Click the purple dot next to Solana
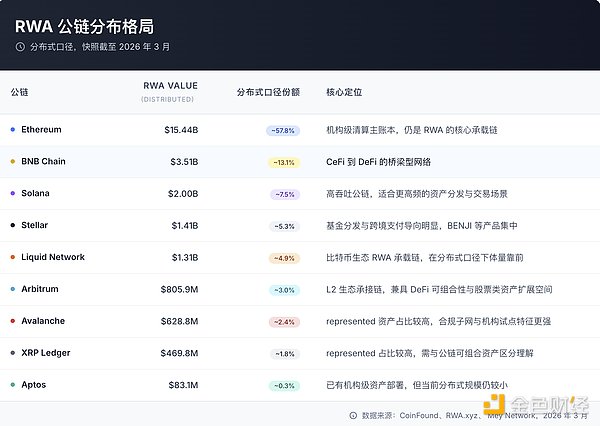 click(12, 194)
